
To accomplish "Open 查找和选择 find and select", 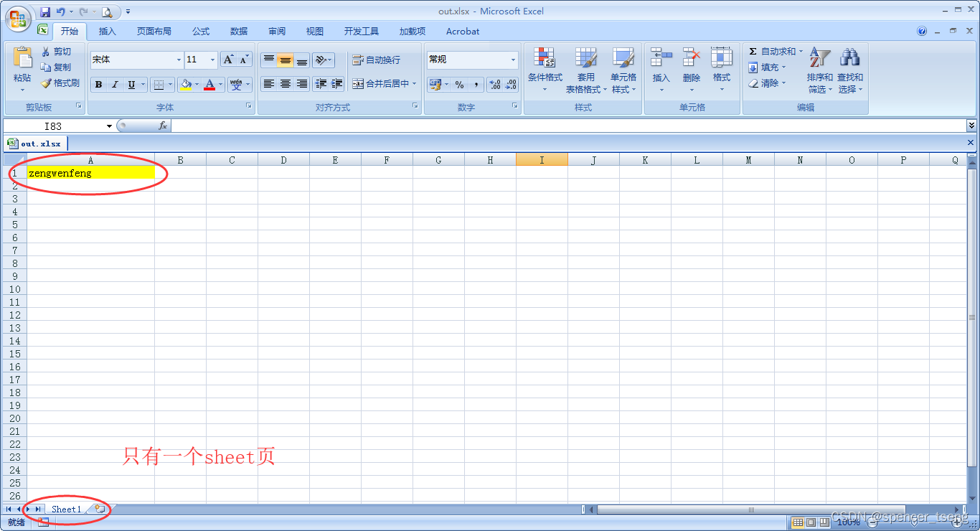I will point(850,70).
